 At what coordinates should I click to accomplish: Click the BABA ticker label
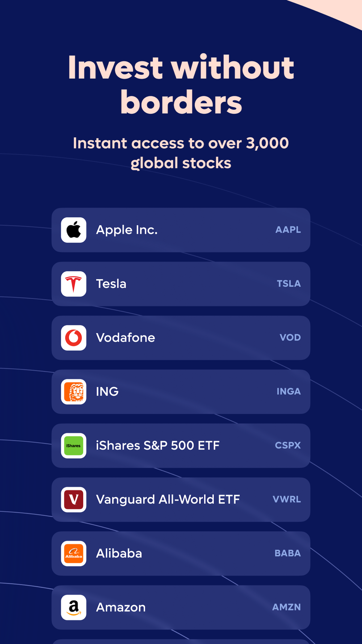[288, 553]
